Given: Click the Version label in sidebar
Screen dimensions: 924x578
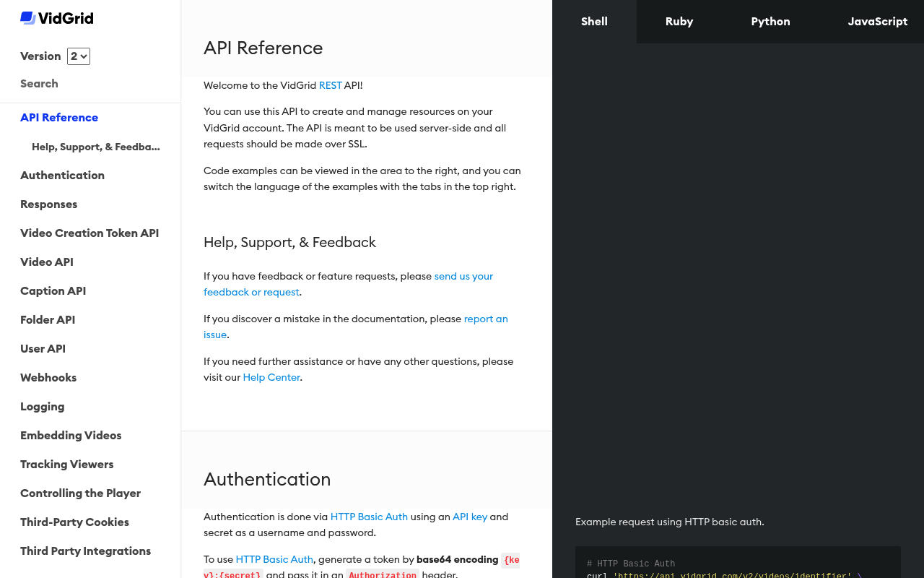Looking at the screenshot, I should 40,56.
